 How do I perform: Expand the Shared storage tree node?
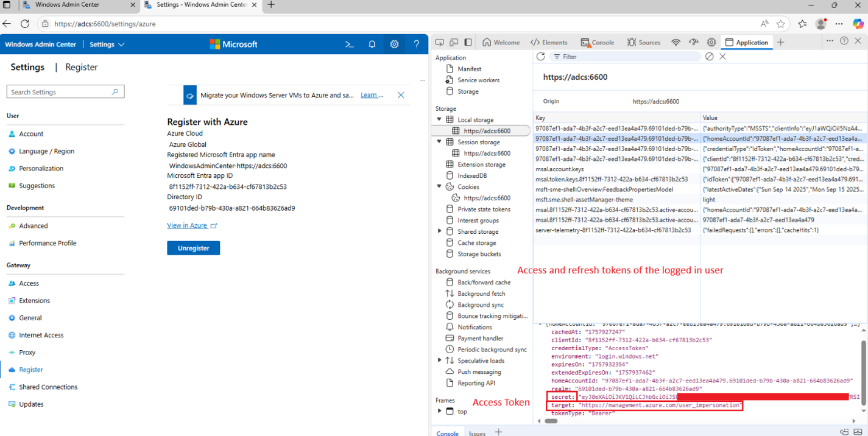440,231
